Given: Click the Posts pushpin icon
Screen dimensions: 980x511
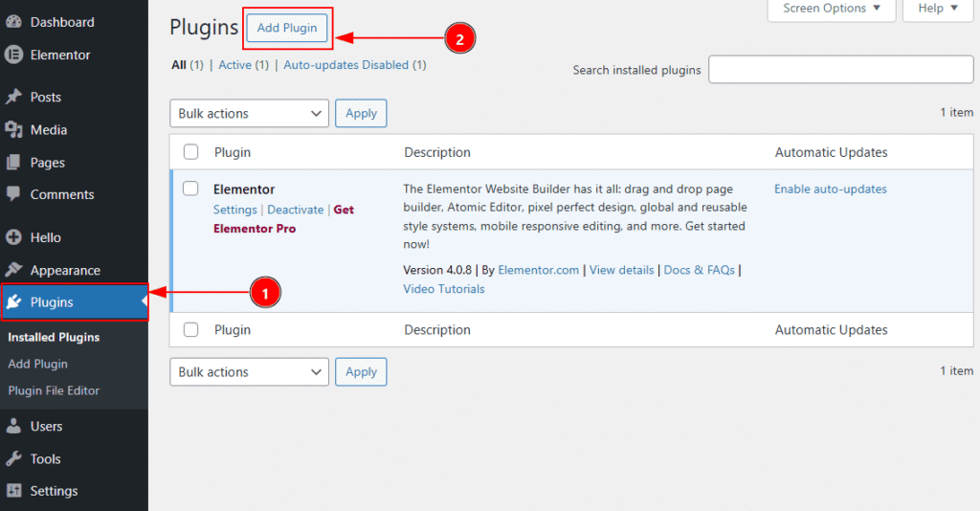Looking at the screenshot, I should (13, 97).
